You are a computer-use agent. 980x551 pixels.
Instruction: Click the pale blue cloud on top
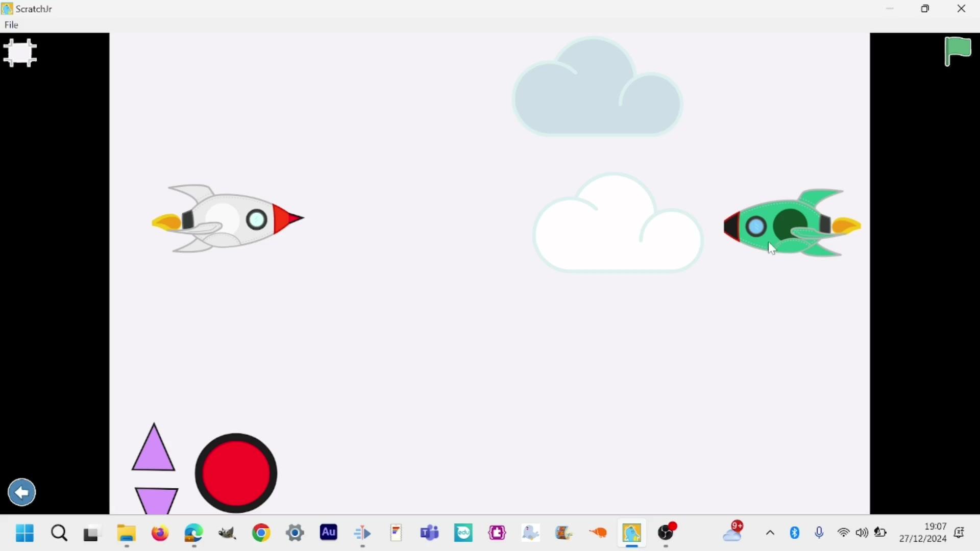597,97
